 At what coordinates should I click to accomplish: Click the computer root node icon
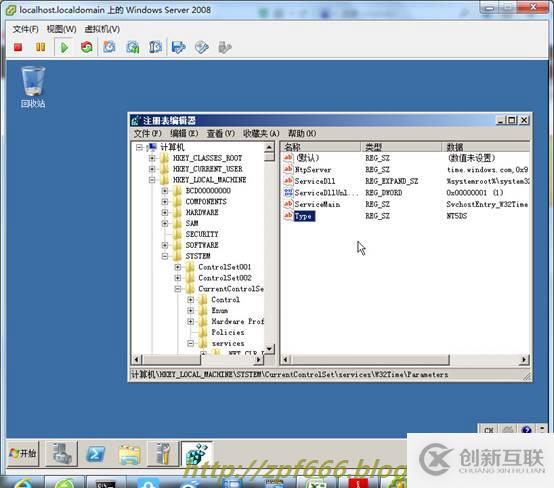point(152,147)
